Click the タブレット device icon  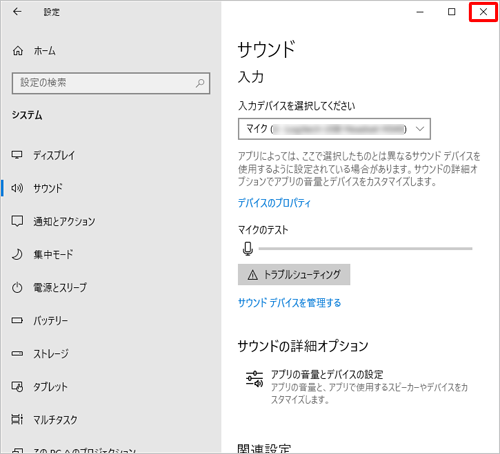coord(17,387)
